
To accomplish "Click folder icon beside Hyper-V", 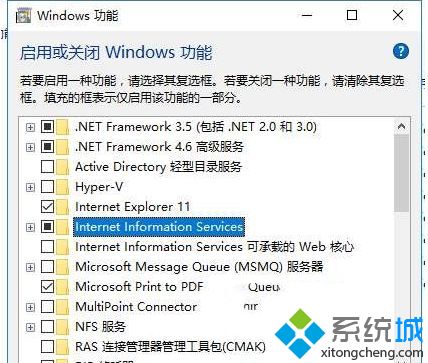I will (x=62, y=187).
